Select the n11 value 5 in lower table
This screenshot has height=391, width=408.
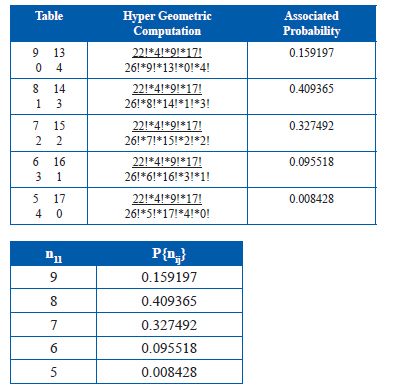54,372
